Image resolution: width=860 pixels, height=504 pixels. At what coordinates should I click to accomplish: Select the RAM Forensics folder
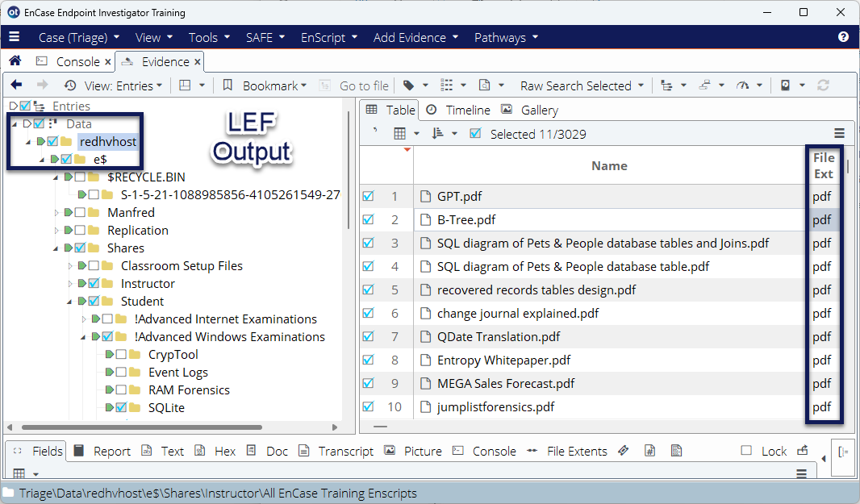coord(189,390)
